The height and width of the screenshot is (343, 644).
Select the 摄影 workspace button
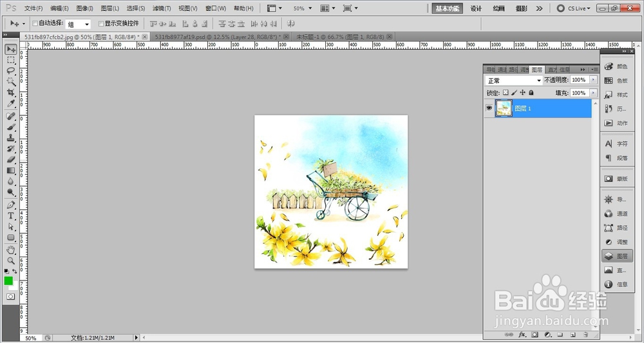[522, 8]
